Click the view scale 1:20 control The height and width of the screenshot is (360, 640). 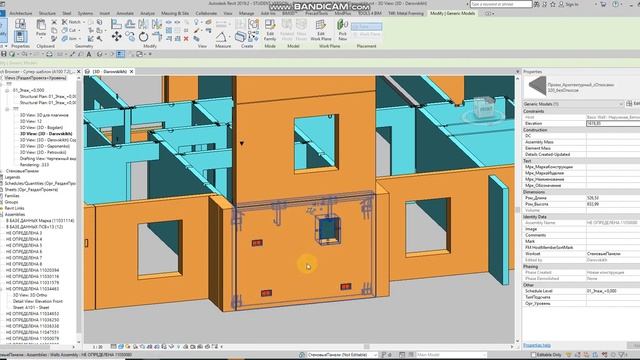click(98, 347)
